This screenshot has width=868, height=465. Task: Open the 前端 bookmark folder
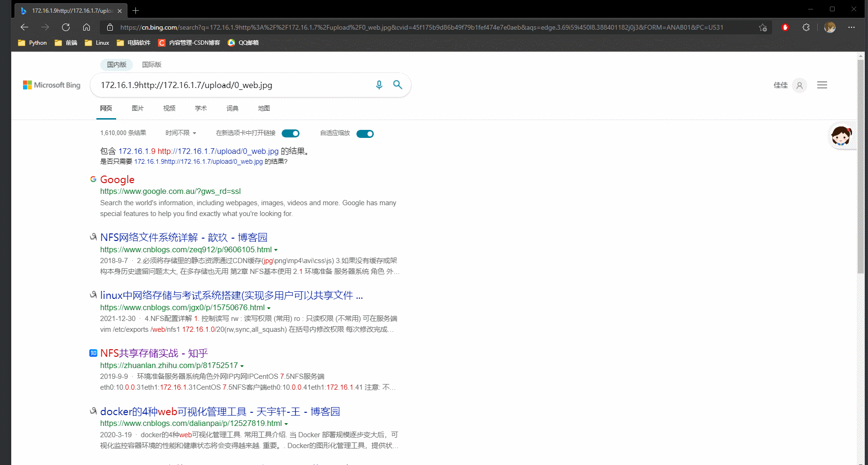[x=66, y=43]
